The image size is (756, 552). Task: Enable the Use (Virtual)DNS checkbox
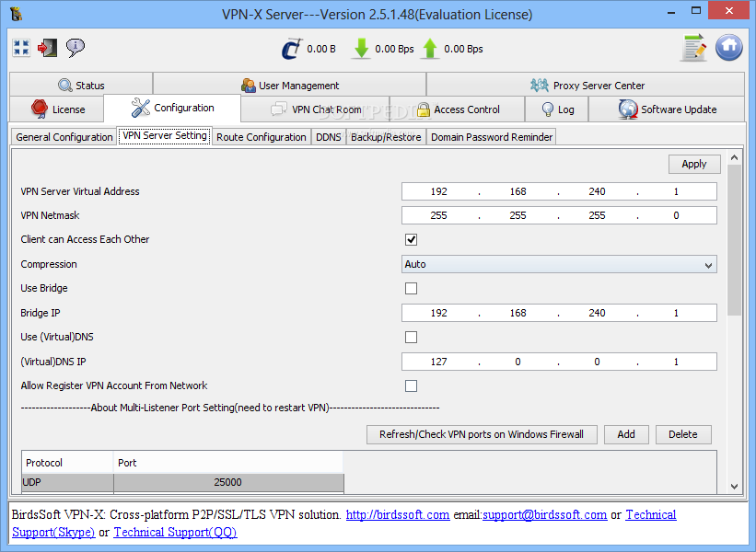412,337
